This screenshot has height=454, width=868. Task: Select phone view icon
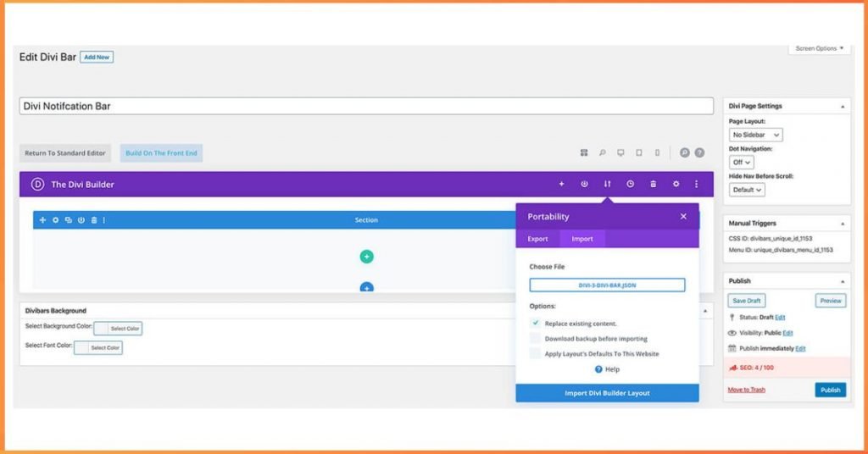tap(657, 152)
